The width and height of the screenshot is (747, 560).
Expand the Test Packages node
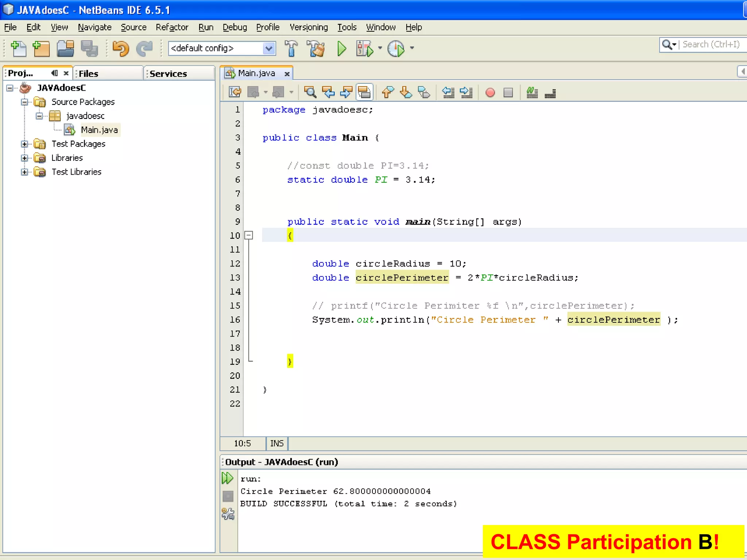pos(24,144)
